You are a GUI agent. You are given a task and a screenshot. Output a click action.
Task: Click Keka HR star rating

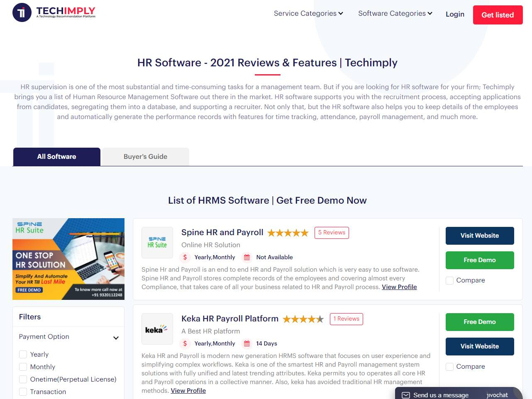[x=303, y=319]
